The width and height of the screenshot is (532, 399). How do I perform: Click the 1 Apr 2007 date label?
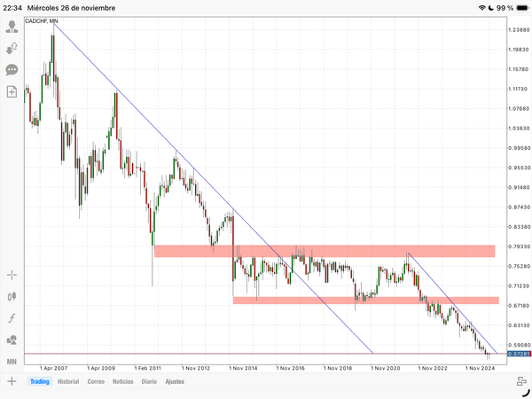[53, 368]
